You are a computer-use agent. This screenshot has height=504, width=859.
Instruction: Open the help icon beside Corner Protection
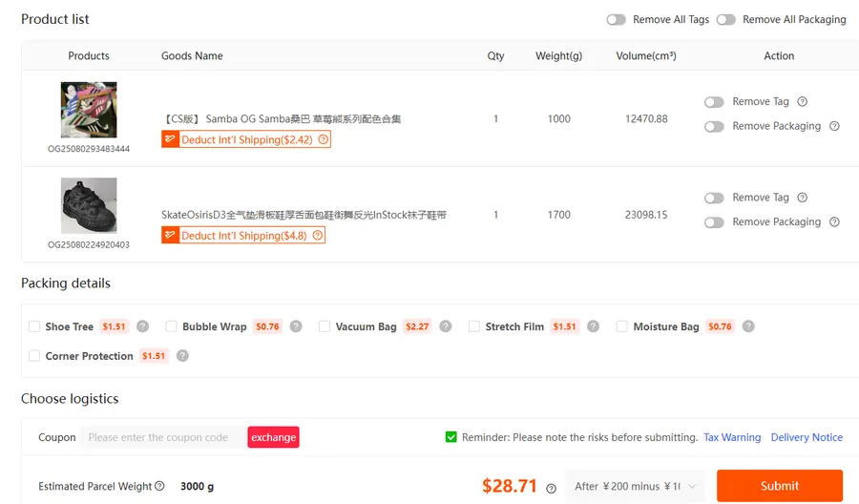click(x=182, y=356)
